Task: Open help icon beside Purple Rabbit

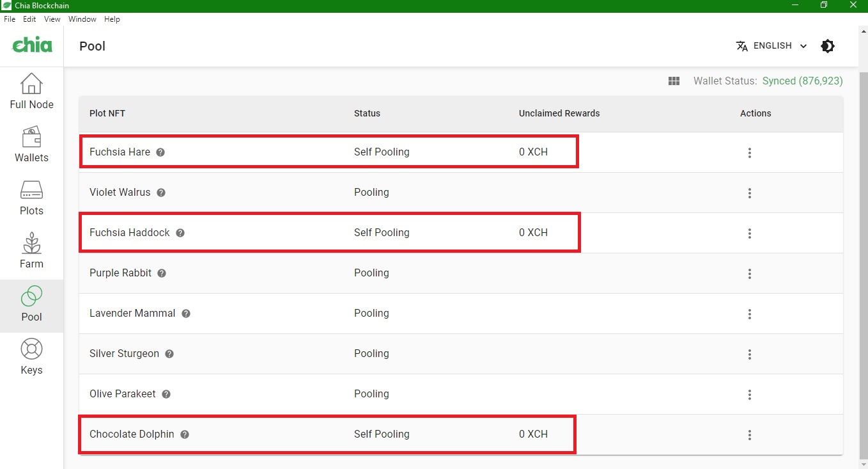Action: click(x=162, y=273)
